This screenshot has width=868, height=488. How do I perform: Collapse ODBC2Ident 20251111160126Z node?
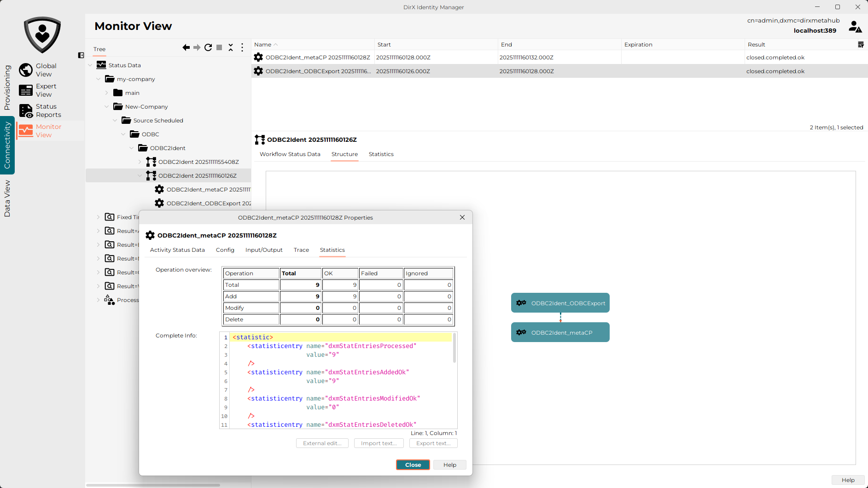[x=140, y=175]
